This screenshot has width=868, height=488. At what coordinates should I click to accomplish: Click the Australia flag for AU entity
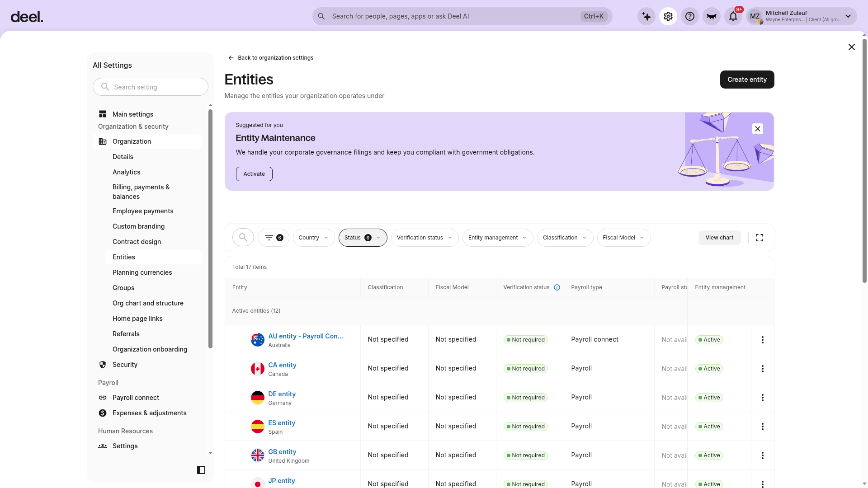[258, 340]
